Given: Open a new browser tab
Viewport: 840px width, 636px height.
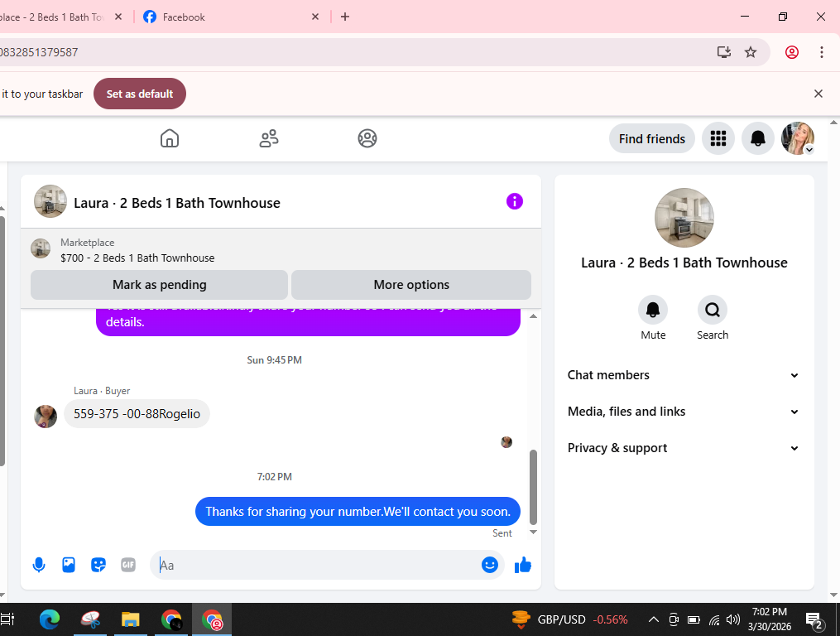Looking at the screenshot, I should tap(345, 17).
